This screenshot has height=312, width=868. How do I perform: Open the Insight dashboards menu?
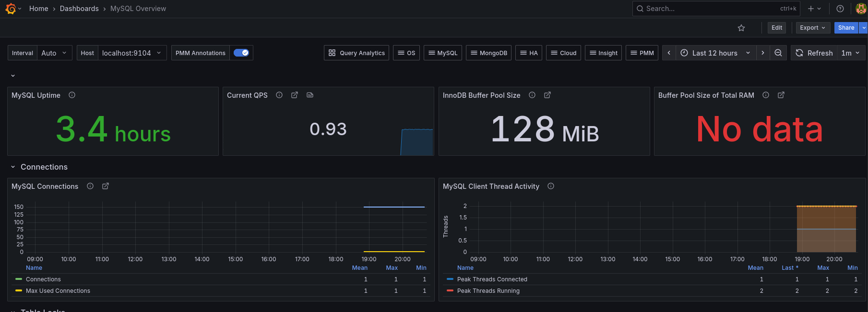tap(604, 53)
